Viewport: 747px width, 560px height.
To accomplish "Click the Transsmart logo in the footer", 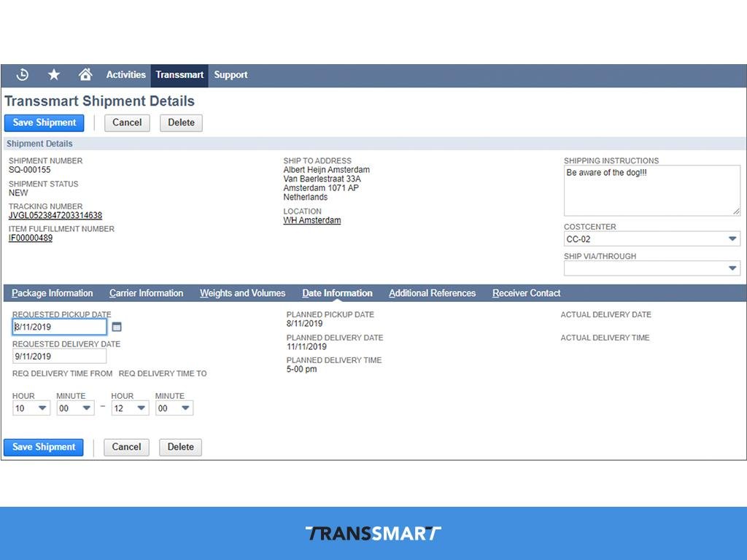I will pos(373,533).
